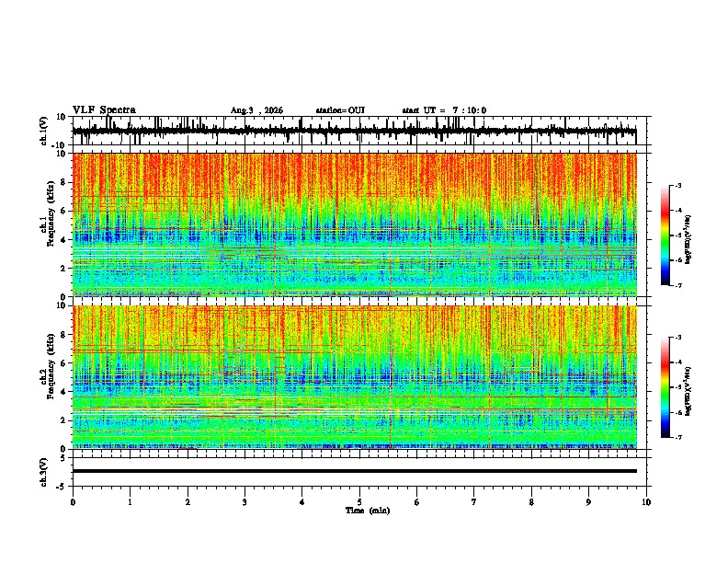The image size is (728, 563).
Task: Click the "-3" label on ch.2 color bar
Action: point(678,338)
